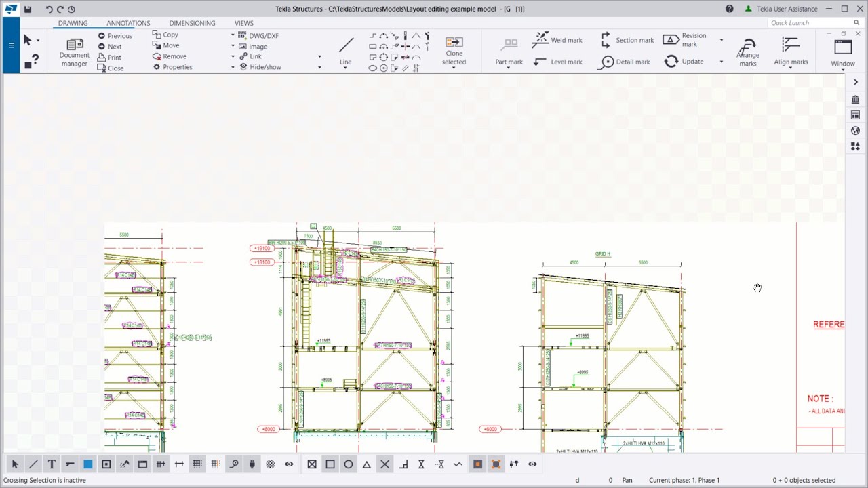Create a Detail mark
The image size is (868, 488).
tap(625, 62)
